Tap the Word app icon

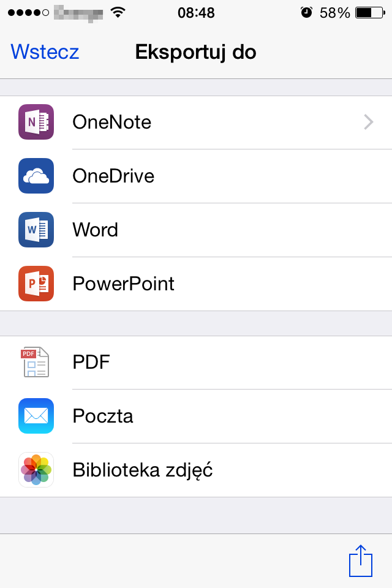pos(36,230)
